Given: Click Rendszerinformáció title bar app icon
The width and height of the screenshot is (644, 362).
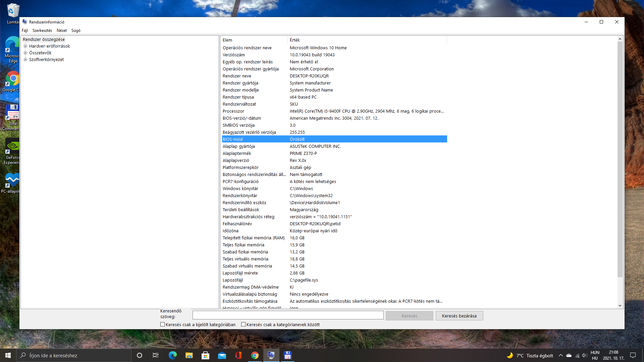Looking at the screenshot, I should 24,22.
